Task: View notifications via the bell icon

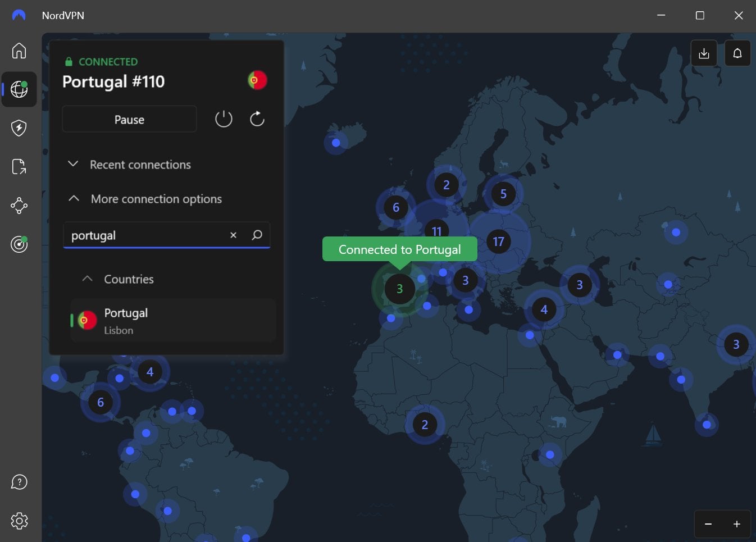Action: click(737, 53)
